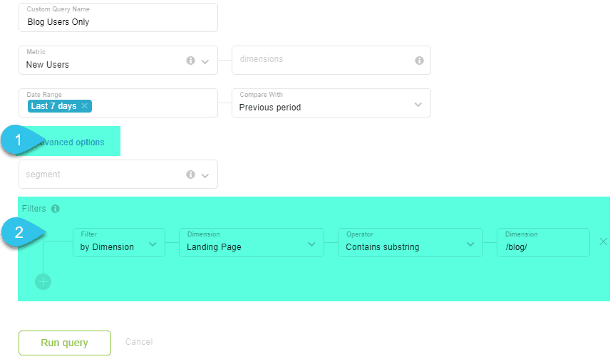Remove the Last 7 days date tag
615x364 pixels.
coord(84,106)
